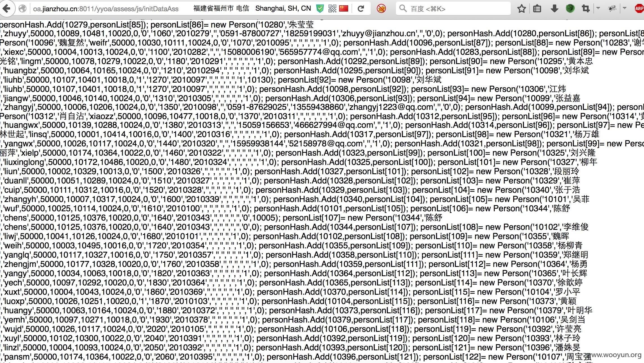Click the 'Shanghai, SH, CN' location text
The width and height of the screenshot is (644, 363).
point(283,8)
